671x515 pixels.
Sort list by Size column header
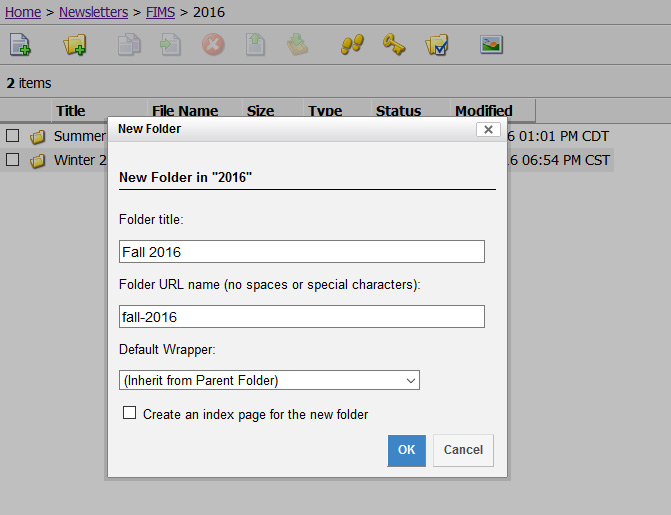(260, 111)
